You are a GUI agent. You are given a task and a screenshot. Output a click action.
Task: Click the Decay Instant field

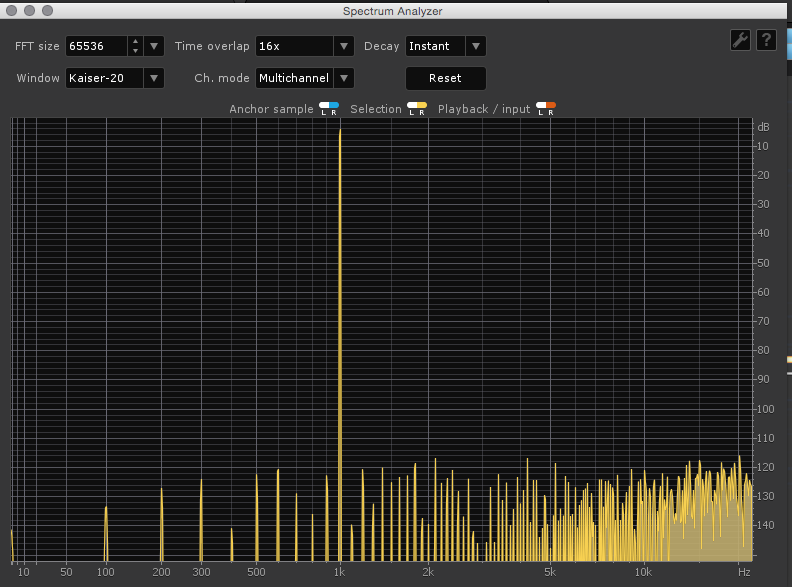435,46
